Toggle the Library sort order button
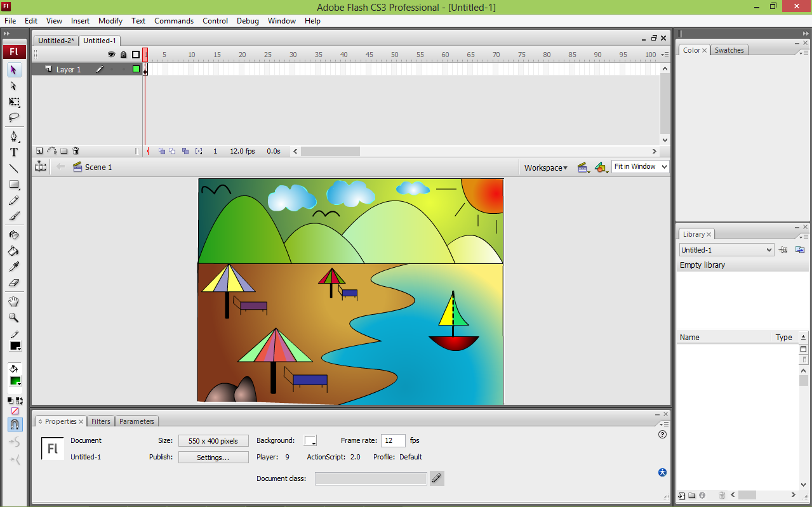 click(804, 338)
